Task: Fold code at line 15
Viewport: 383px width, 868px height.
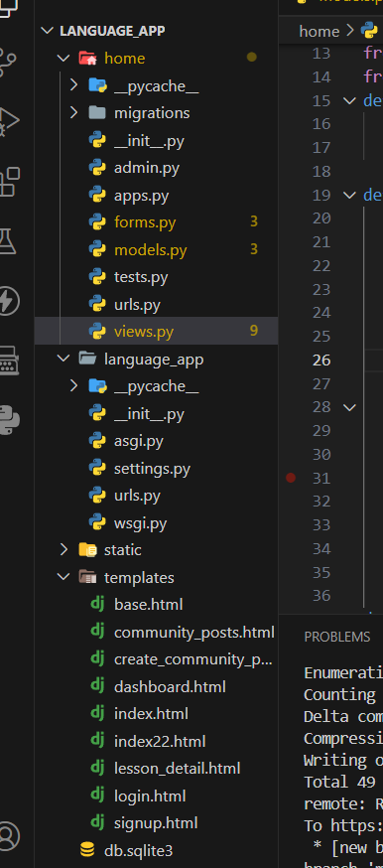Action: (x=350, y=100)
